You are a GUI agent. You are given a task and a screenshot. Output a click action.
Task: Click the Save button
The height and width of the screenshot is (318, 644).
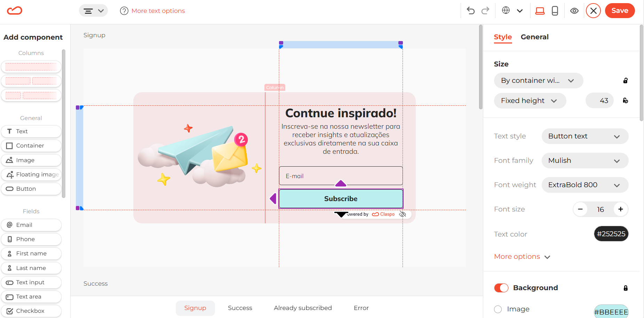(x=620, y=11)
